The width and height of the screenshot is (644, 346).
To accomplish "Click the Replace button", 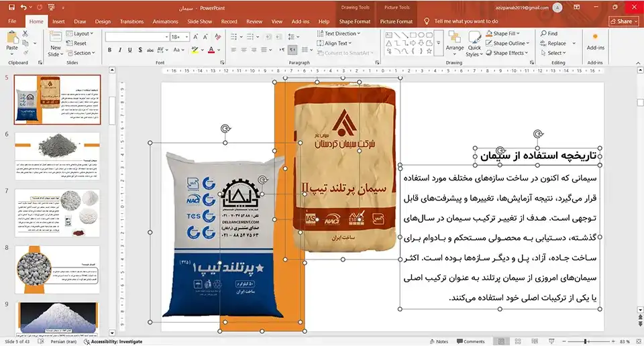I will 553,43.
